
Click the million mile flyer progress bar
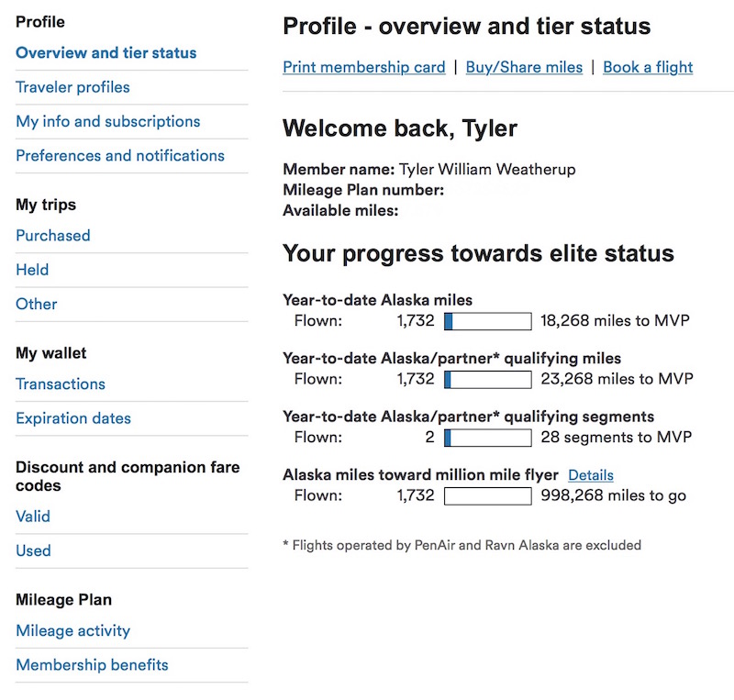click(488, 496)
